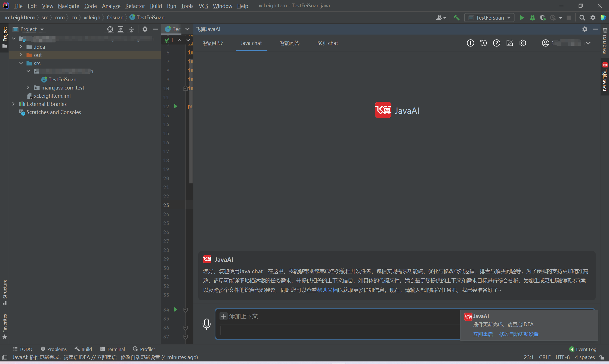Expand main.java.com.test package
Image resolution: width=609 pixels, height=364 pixels.
coord(28,88)
